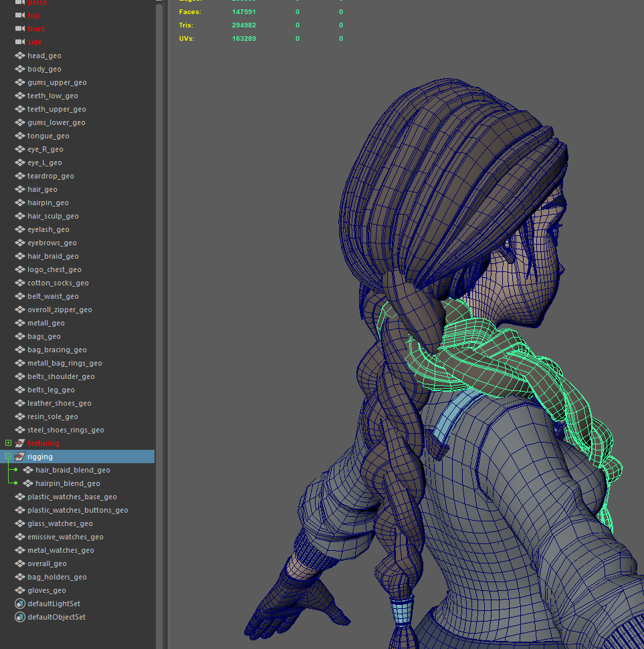
Task: Select overoll_zipper_geo item
Action: click(x=60, y=309)
